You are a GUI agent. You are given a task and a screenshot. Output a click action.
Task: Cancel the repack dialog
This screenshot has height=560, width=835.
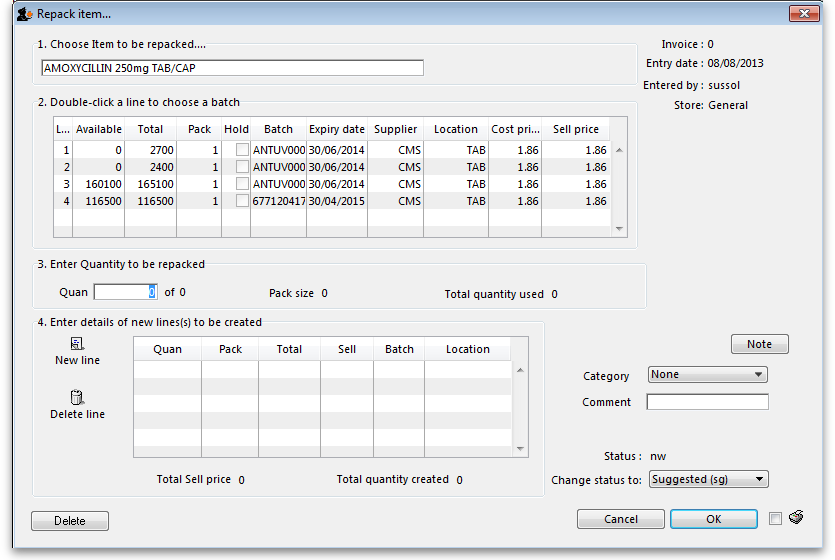click(x=621, y=519)
